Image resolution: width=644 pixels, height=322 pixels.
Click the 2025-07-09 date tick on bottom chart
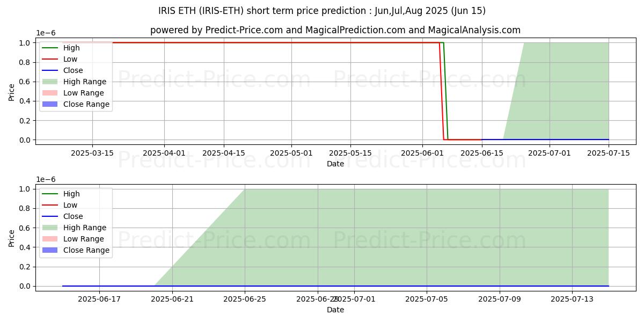tap(500, 299)
